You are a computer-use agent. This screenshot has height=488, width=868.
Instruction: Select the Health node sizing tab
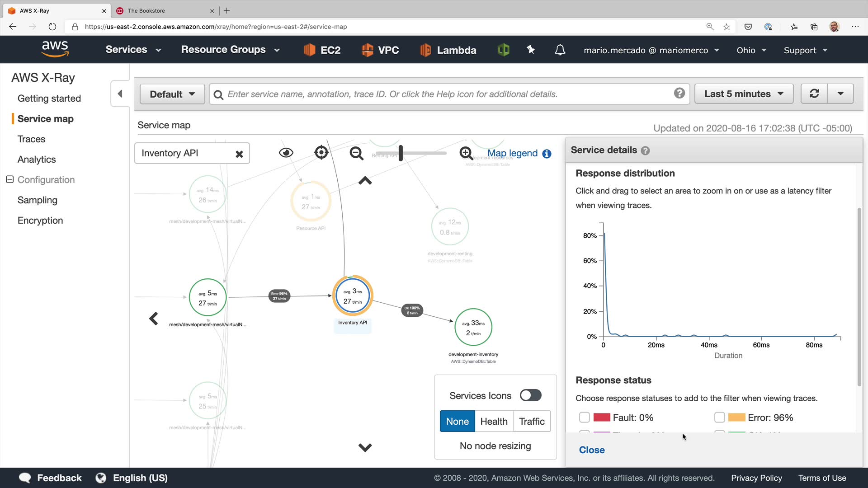click(x=494, y=421)
